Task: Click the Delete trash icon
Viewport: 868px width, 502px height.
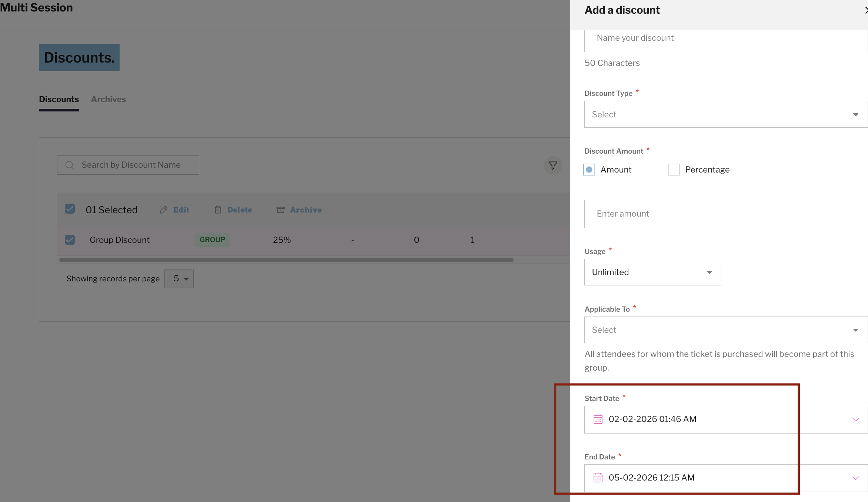Action: (x=218, y=210)
